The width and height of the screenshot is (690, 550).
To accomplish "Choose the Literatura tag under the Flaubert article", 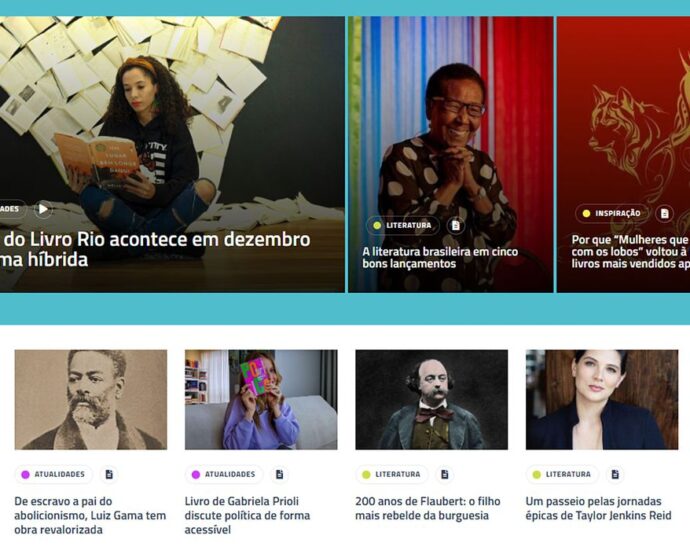I will tap(392, 474).
